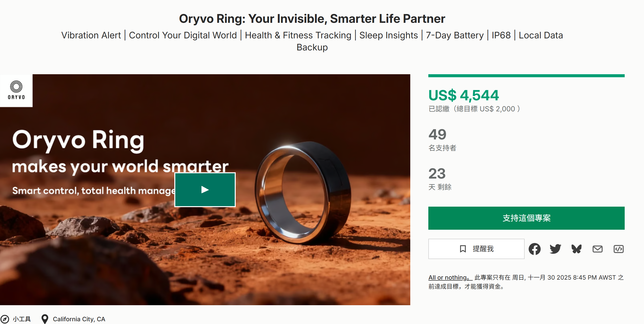Click the location pin icon
The height and width of the screenshot is (324, 644).
point(45,319)
